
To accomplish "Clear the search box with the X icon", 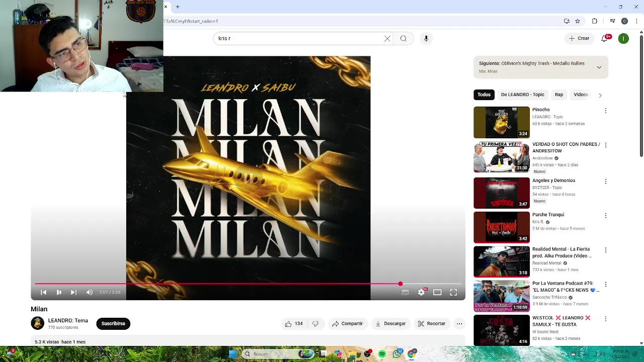I will [x=387, y=38].
